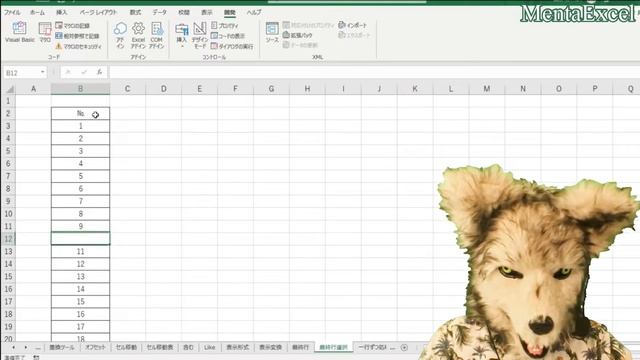Click the empty selected cell B12
The image size is (640, 360).
coord(80,239)
